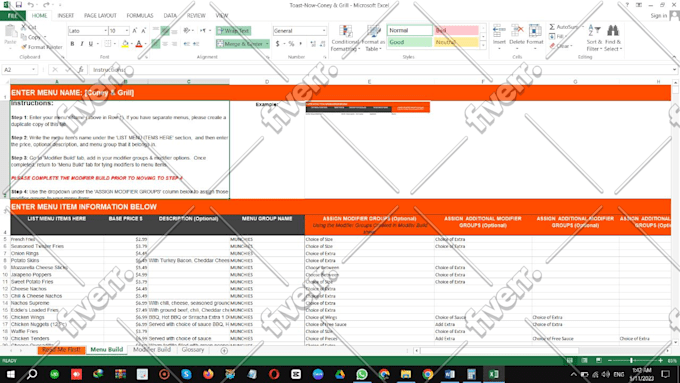Switch to the REVIEW tab
Screen dimensions: 680x383
coord(196,16)
